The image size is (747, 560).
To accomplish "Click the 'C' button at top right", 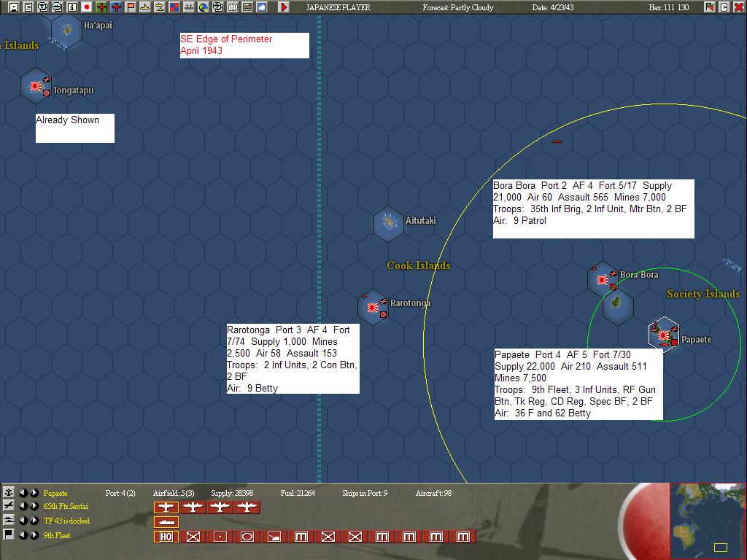I will click(724, 7).
